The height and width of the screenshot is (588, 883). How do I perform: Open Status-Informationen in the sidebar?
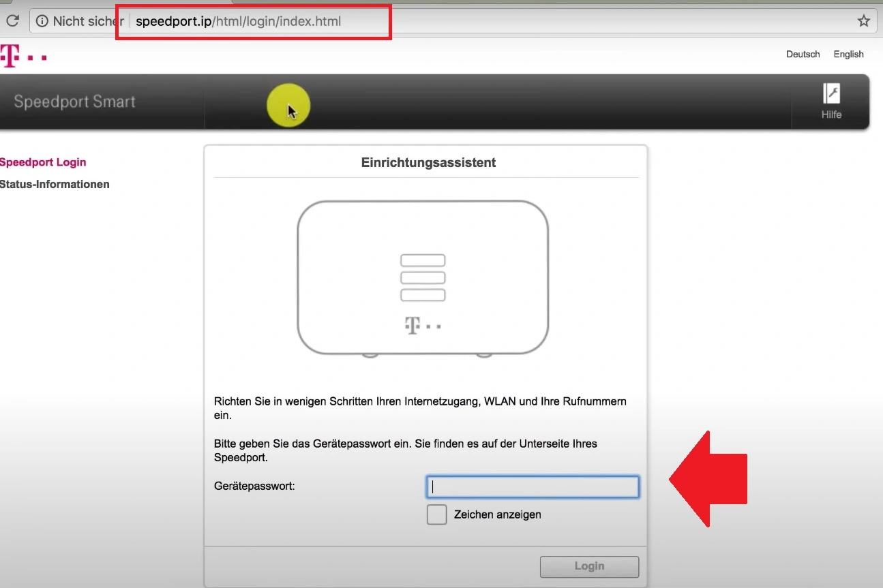pyautogui.click(x=55, y=184)
